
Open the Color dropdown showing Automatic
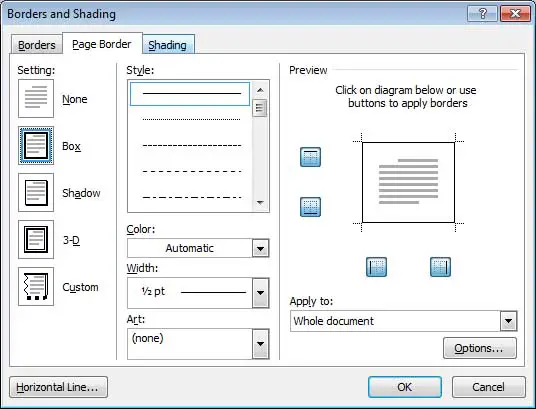198,248
